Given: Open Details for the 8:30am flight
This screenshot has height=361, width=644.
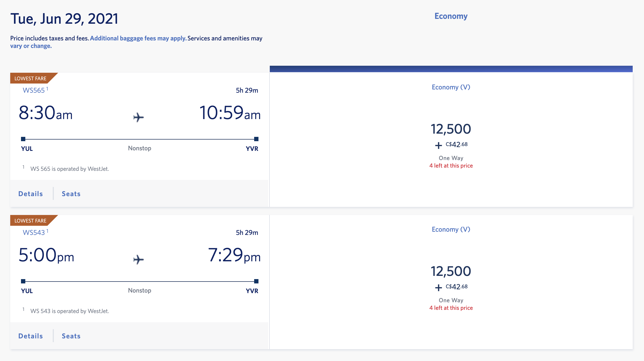Looking at the screenshot, I should 31,194.
